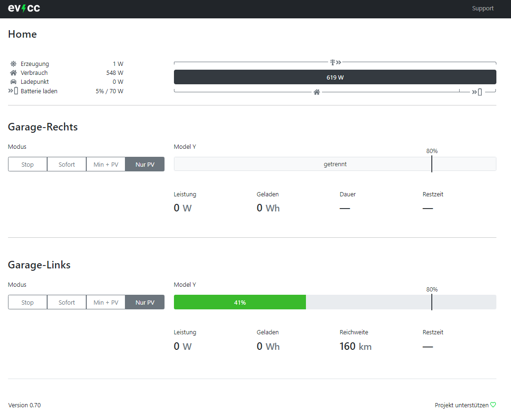The height and width of the screenshot is (420, 511).
Task: Click the house icon below power bar
Action: tap(316, 92)
